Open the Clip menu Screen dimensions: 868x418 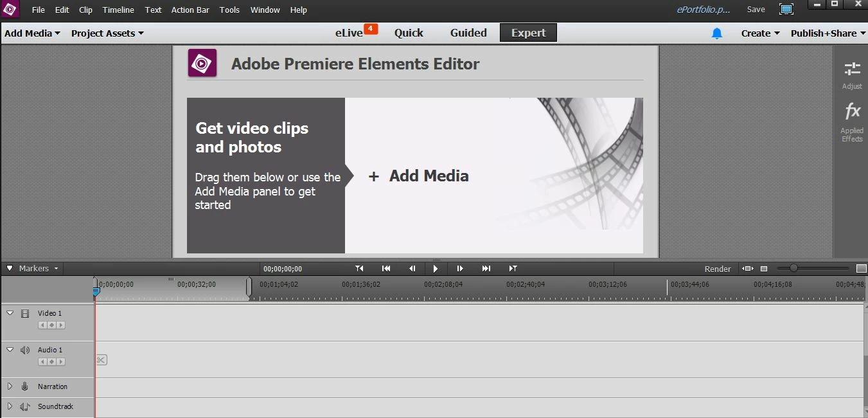pyautogui.click(x=85, y=10)
